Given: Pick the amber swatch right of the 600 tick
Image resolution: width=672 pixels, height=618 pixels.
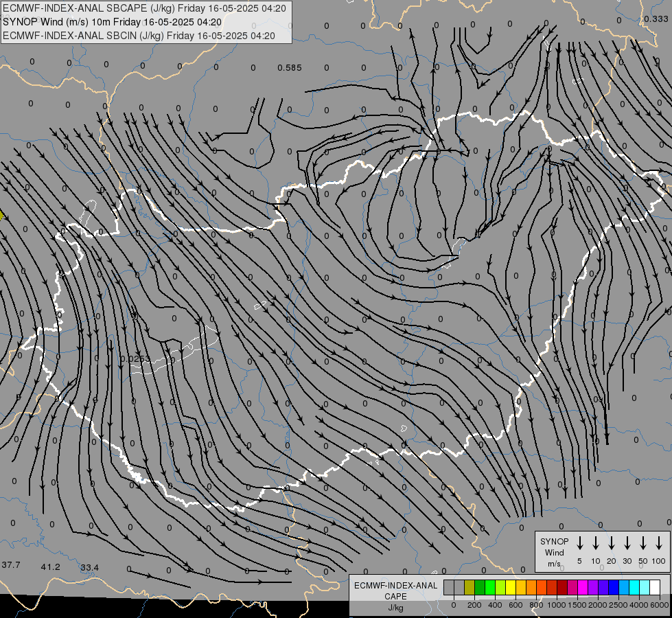Looking at the screenshot, I should click(x=521, y=587).
